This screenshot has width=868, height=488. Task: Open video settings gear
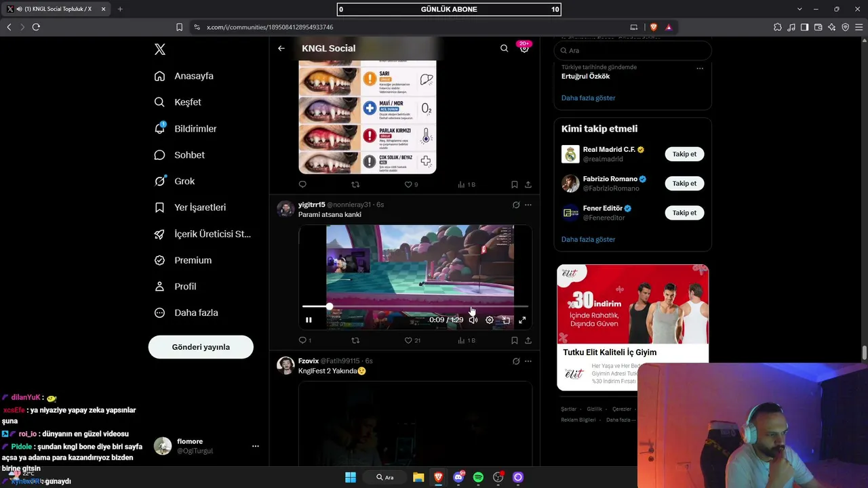pos(490,320)
